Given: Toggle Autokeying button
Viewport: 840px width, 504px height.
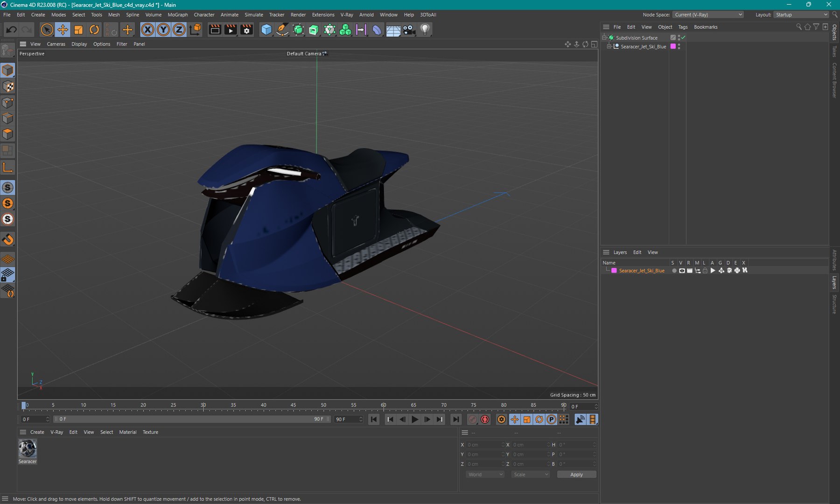Looking at the screenshot, I should [x=485, y=420].
